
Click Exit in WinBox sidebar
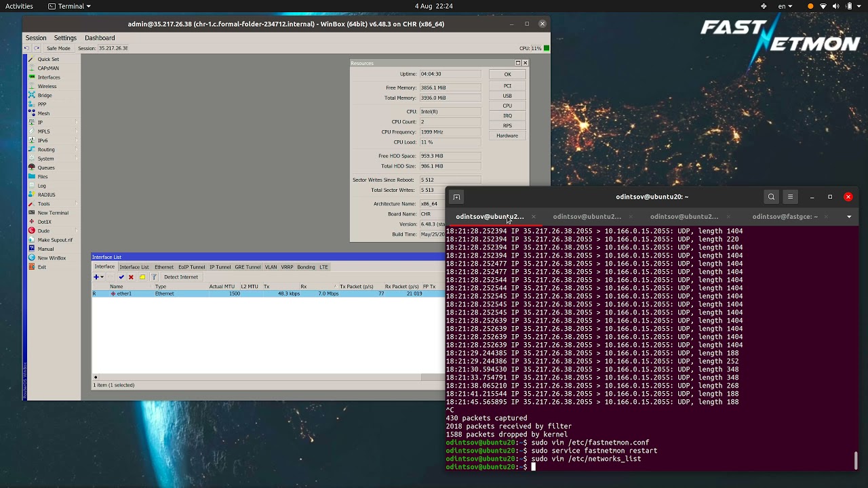[x=42, y=267]
